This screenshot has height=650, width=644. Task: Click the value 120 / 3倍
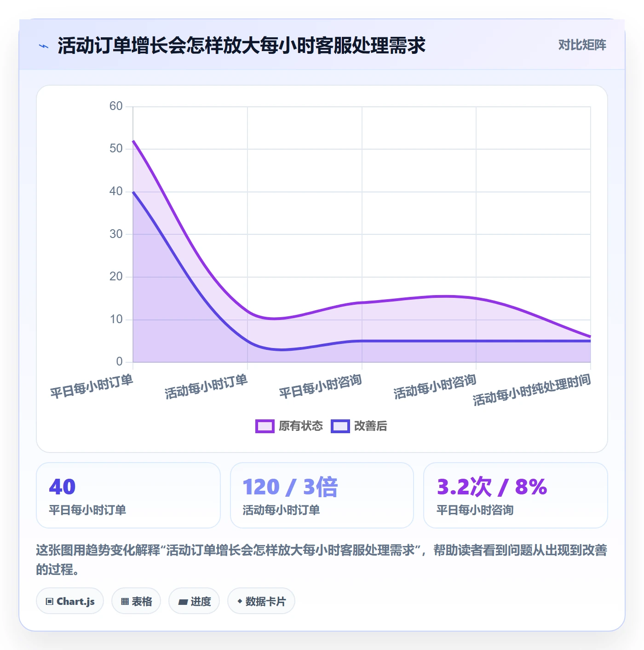click(x=290, y=487)
